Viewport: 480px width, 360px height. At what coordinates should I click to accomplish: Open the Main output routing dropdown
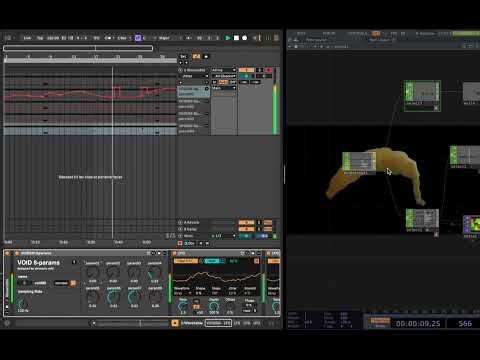tap(224, 88)
